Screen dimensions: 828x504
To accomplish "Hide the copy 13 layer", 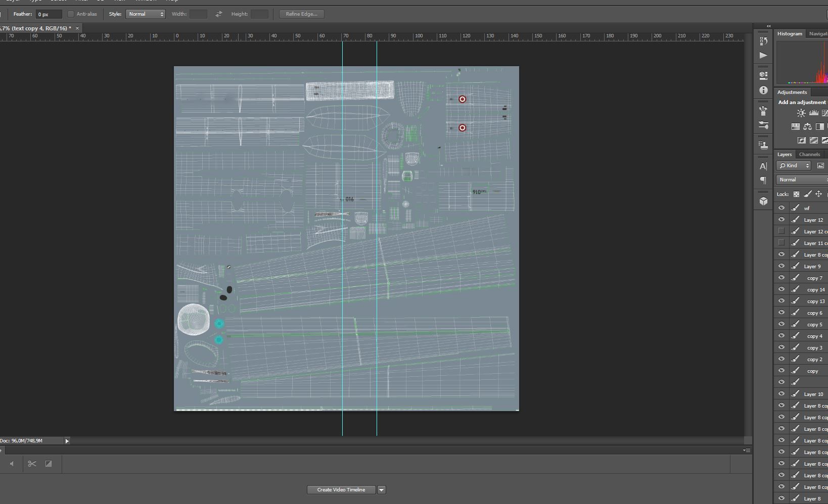I will [x=781, y=300].
